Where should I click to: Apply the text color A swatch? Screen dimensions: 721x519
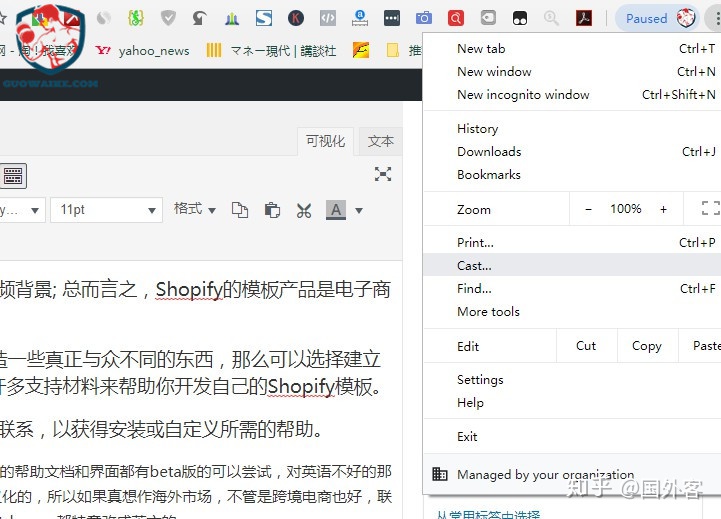coord(336,210)
